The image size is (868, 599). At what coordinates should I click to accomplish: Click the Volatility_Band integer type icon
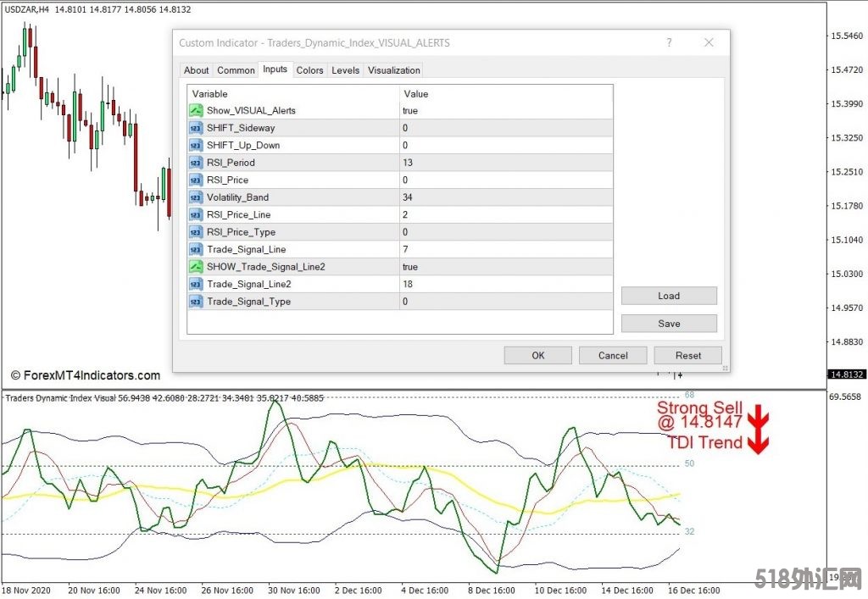pyautogui.click(x=196, y=197)
